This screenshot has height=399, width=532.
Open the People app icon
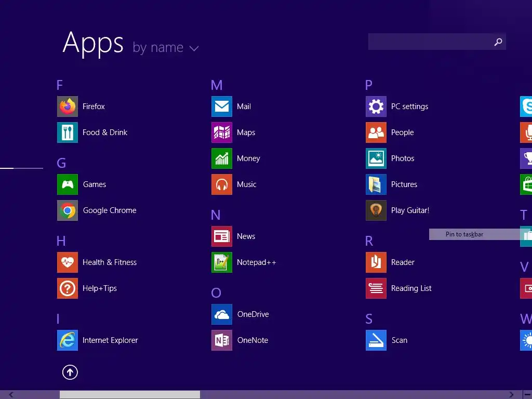coord(376,132)
